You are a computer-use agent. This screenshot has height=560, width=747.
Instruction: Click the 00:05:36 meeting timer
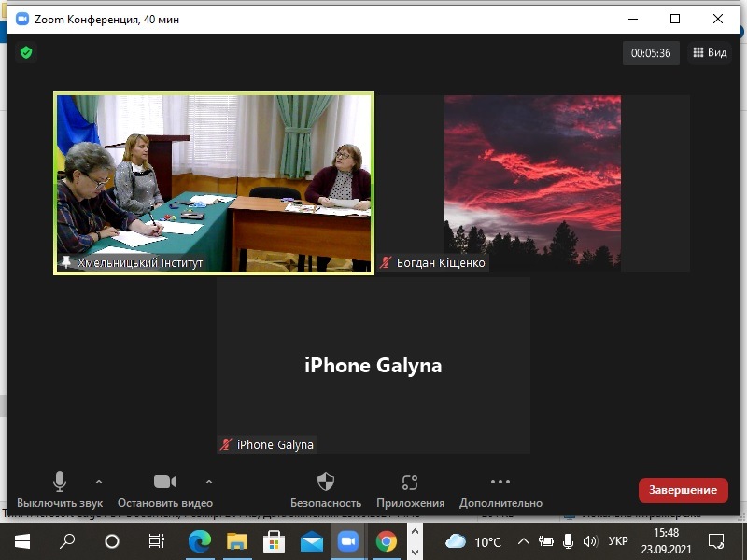(651, 53)
